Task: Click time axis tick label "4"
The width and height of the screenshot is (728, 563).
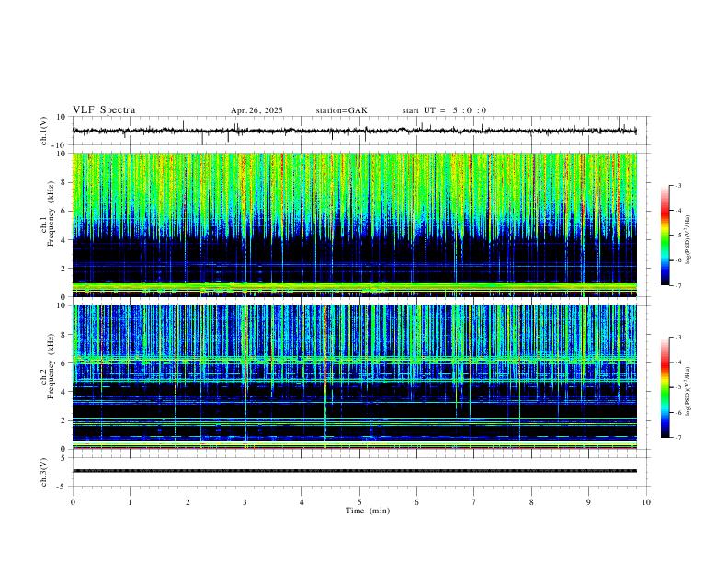Action: 302,502
